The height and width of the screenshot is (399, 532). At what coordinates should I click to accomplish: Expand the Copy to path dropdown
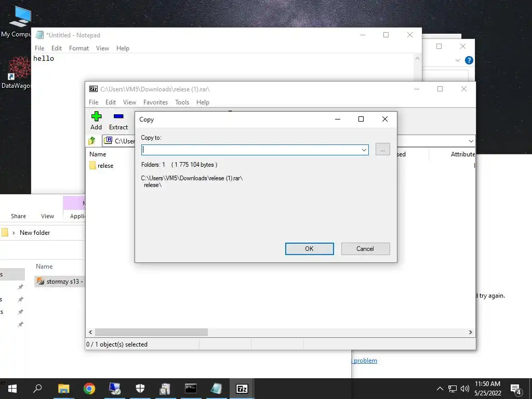[x=364, y=150]
